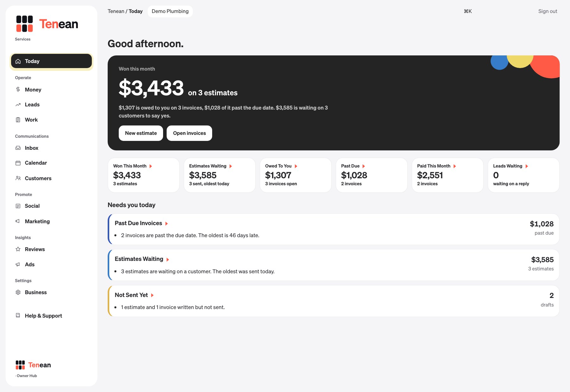Click the Customers people icon
Image resolution: width=570 pixels, height=392 pixels.
(x=18, y=178)
